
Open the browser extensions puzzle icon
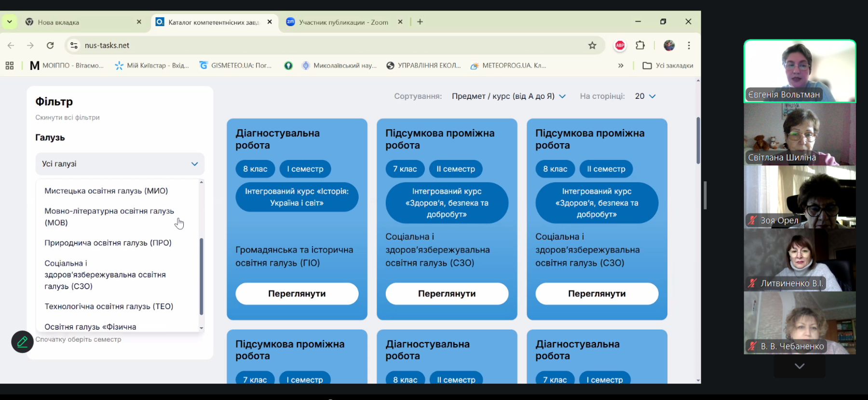640,45
